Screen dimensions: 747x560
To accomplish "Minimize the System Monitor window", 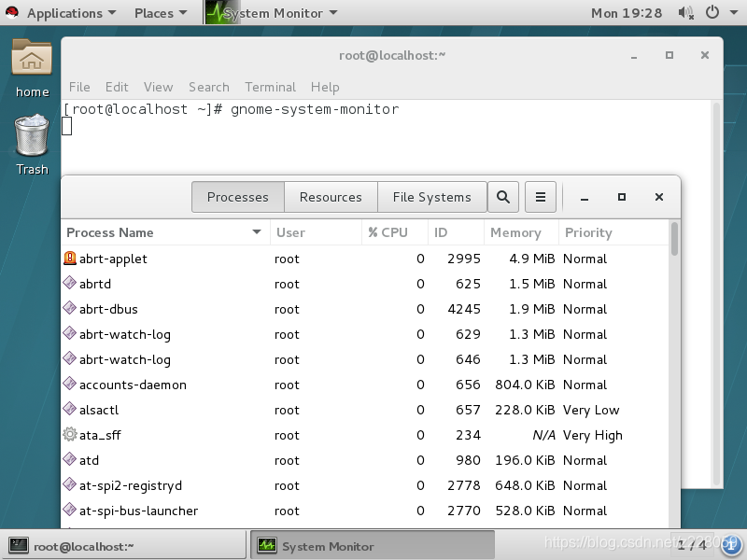I will 585,197.
